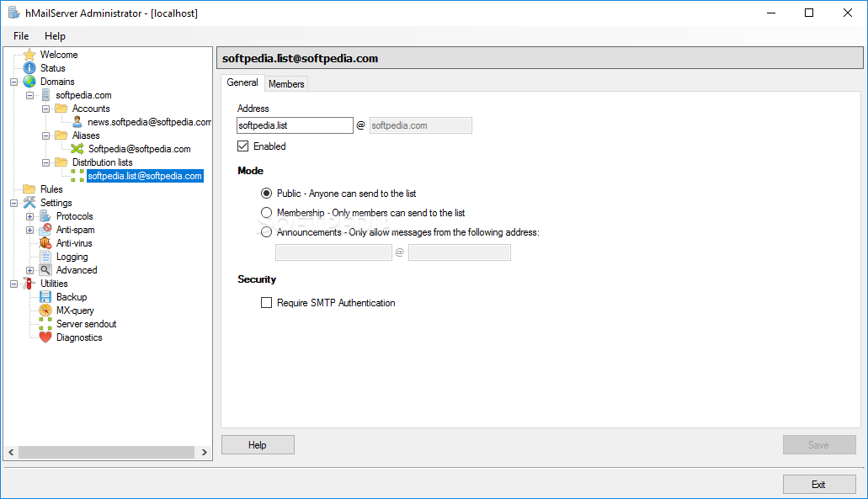
Task: Click the softpedia.list distribution list icon
Action: point(77,176)
